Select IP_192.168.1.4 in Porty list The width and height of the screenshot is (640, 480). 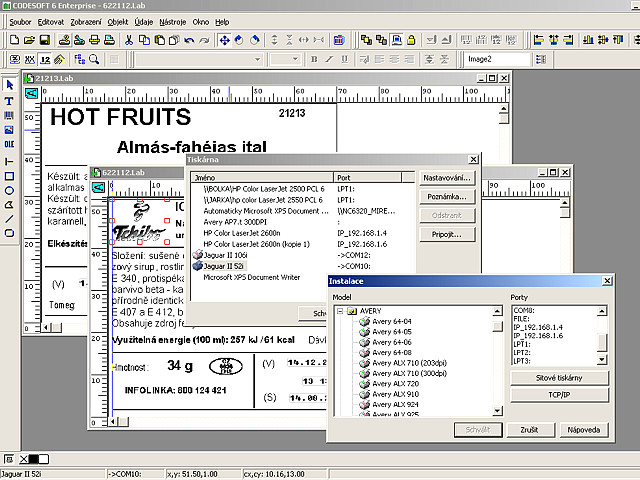(x=538, y=327)
